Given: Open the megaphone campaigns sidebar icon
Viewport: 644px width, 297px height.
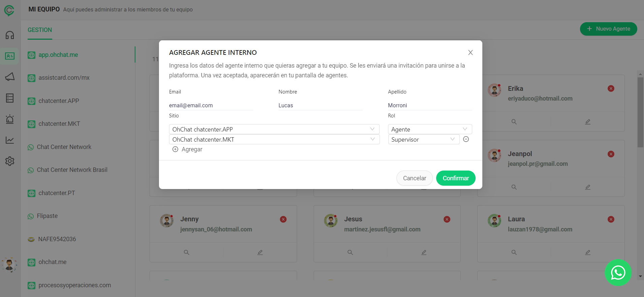Looking at the screenshot, I should tap(10, 77).
